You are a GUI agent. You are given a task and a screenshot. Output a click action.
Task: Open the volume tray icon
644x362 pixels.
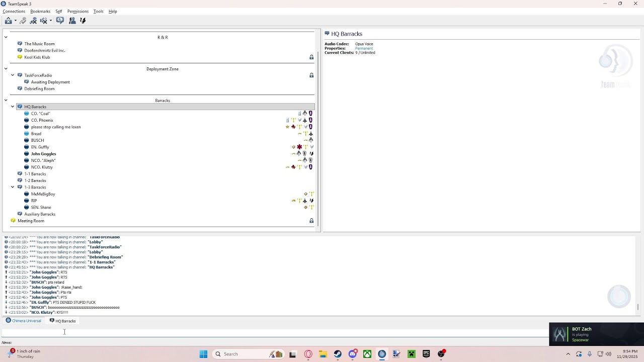point(608,354)
